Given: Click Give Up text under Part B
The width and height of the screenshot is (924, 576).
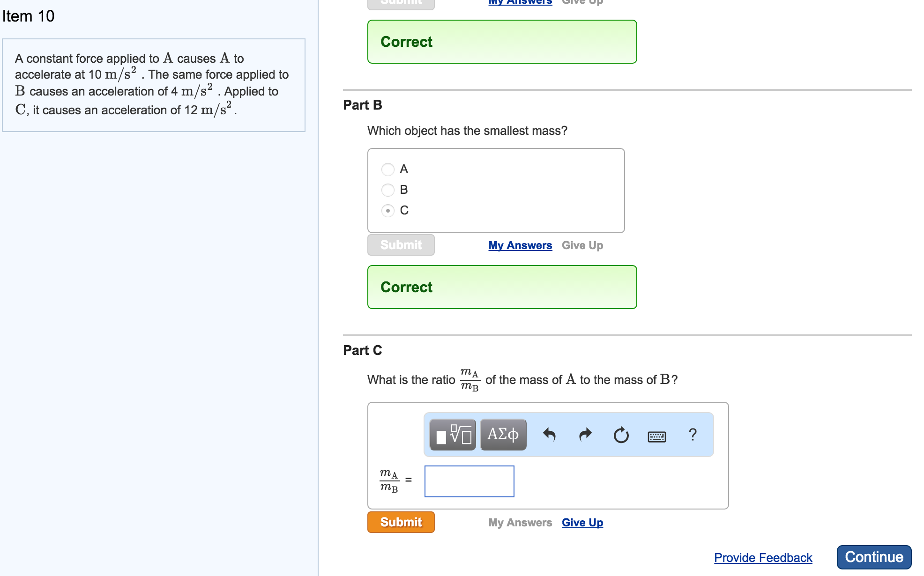Looking at the screenshot, I should click(582, 245).
